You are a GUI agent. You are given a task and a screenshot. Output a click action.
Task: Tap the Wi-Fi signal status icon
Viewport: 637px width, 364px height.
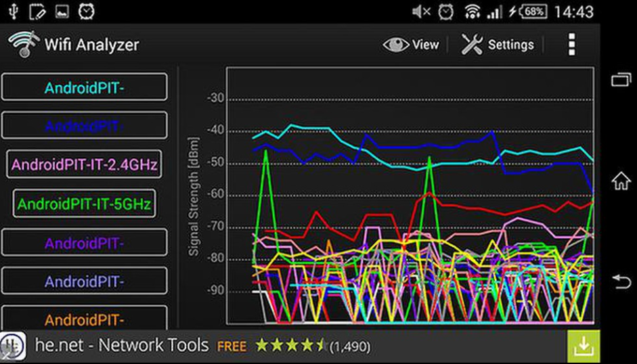pos(472,12)
